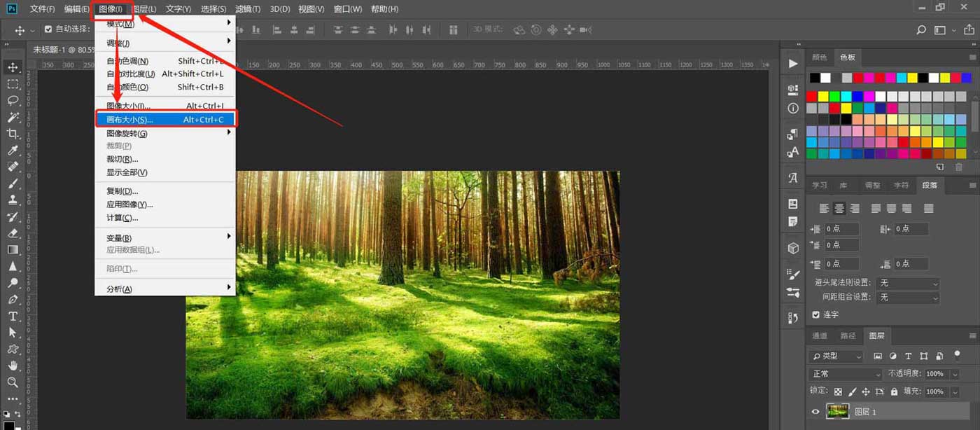Open the 文件(F) menu
This screenshot has height=430, width=980.
click(x=42, y=9)
